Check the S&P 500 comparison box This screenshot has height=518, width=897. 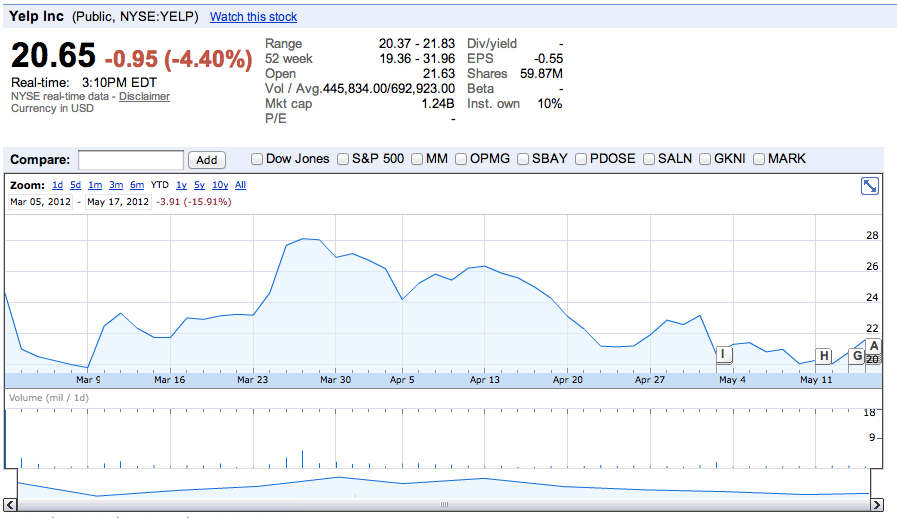click(x=343, y=159)
